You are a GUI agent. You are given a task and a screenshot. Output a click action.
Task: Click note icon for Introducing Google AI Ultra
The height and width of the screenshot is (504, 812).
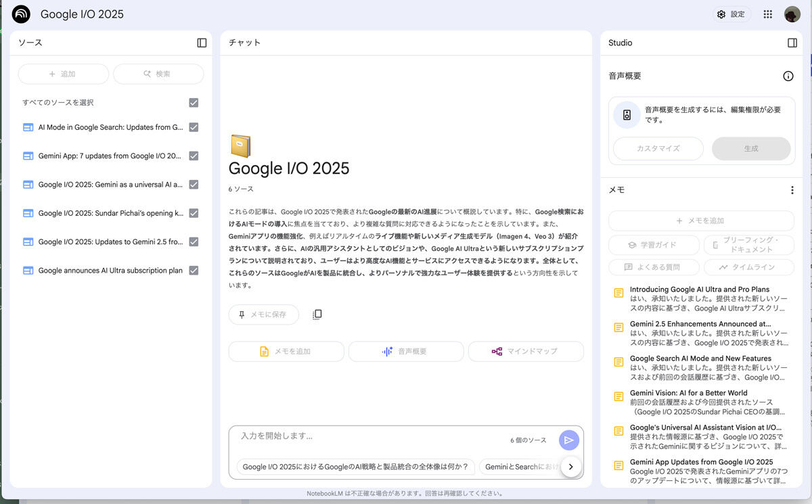[618, 293]
